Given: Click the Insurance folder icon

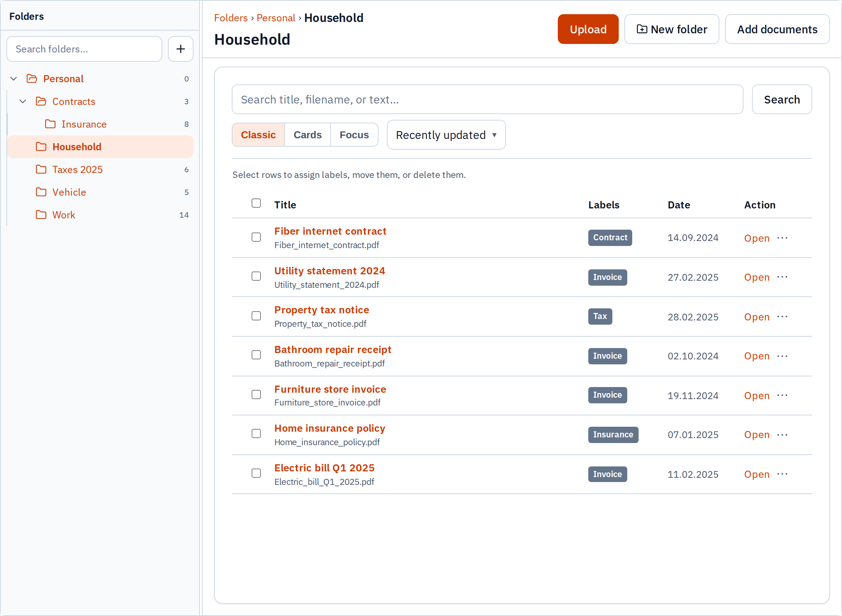Looking at the screenshot, I should tap(50, 124).
